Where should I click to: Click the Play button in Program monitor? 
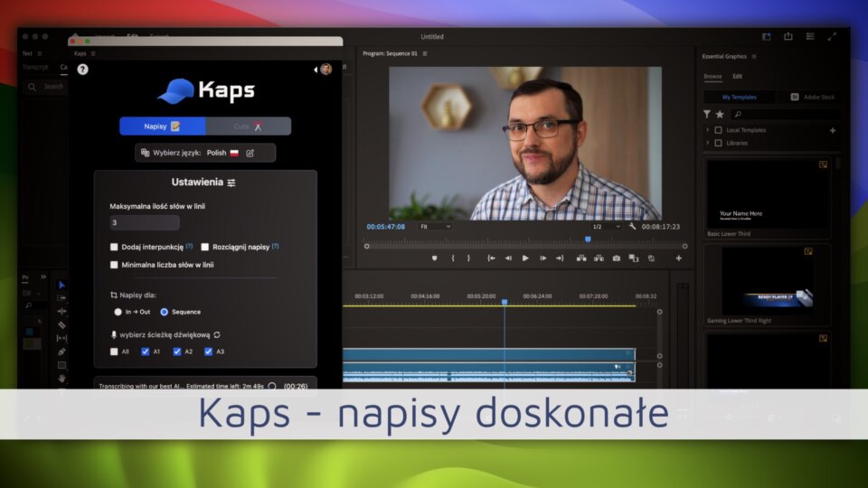pos(525,258)
